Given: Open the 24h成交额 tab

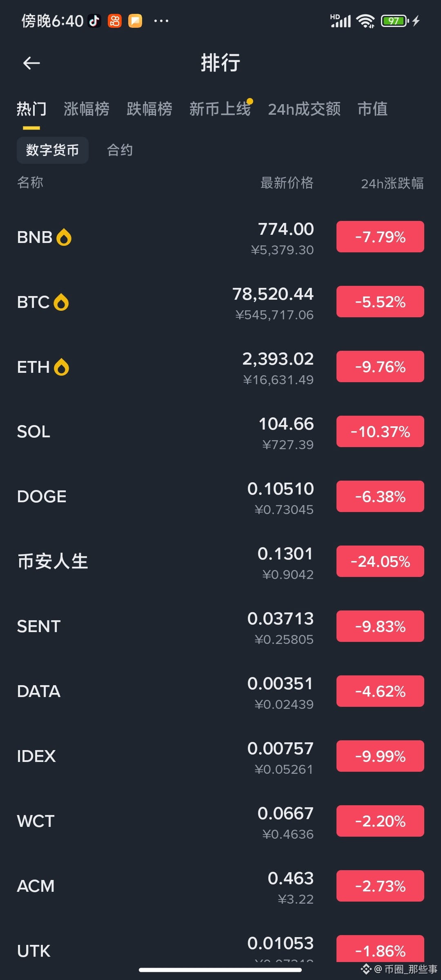Looking at the screenshot, I should [304, 109].
